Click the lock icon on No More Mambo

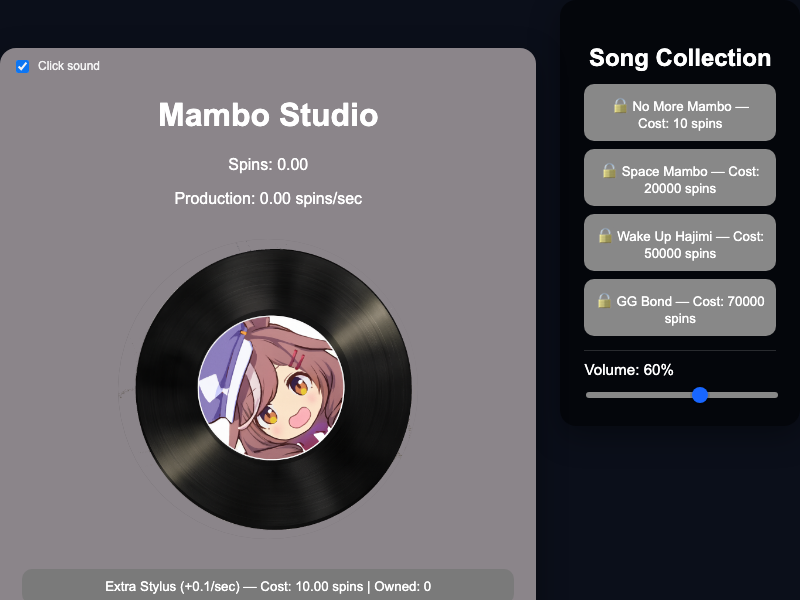(x=620, y=105)
